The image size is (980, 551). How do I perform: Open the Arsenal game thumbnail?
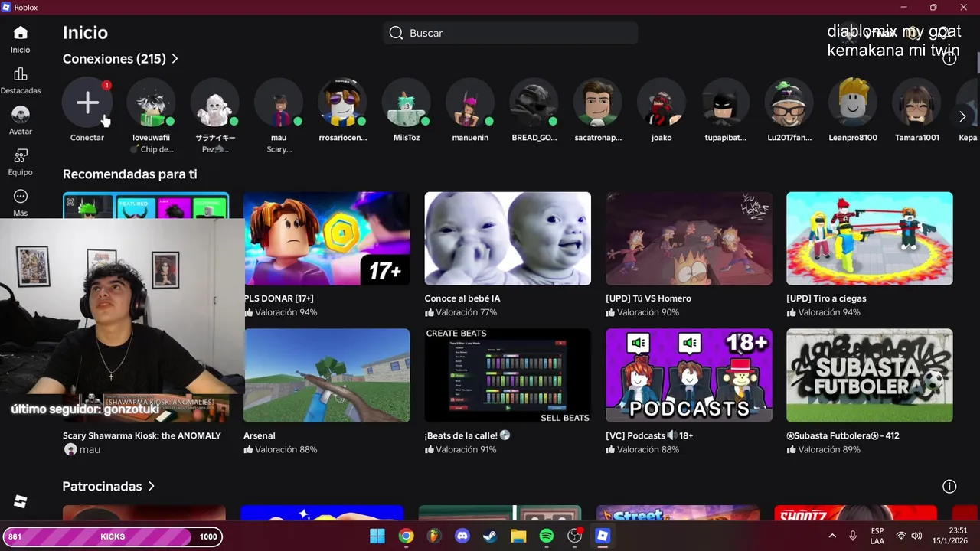click(327, 376)
